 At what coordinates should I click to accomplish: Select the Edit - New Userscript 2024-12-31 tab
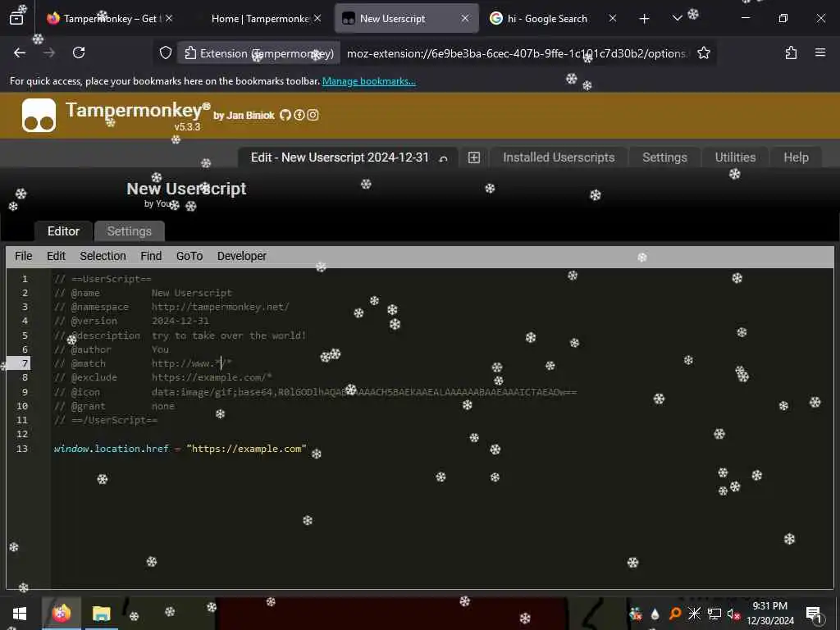tap(340, 157)
